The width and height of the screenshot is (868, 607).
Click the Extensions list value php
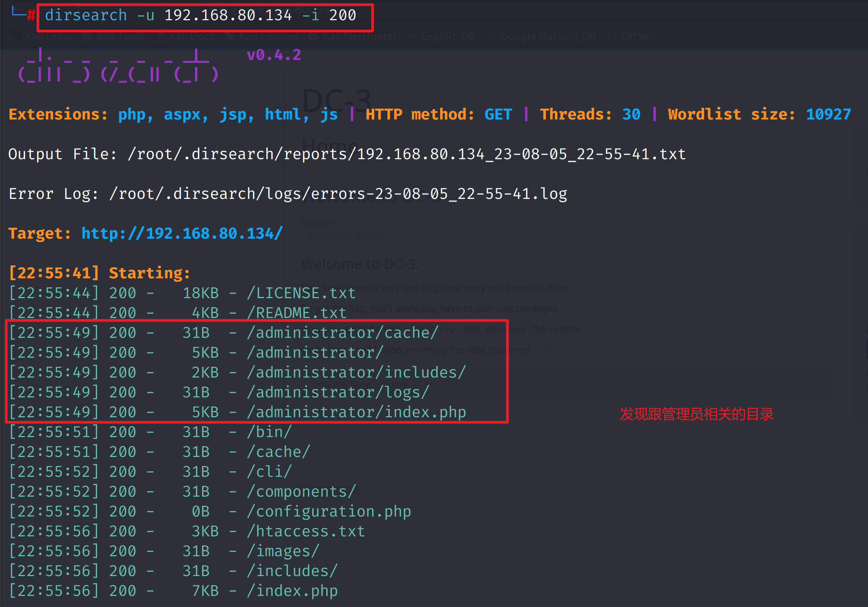(132, 115)
